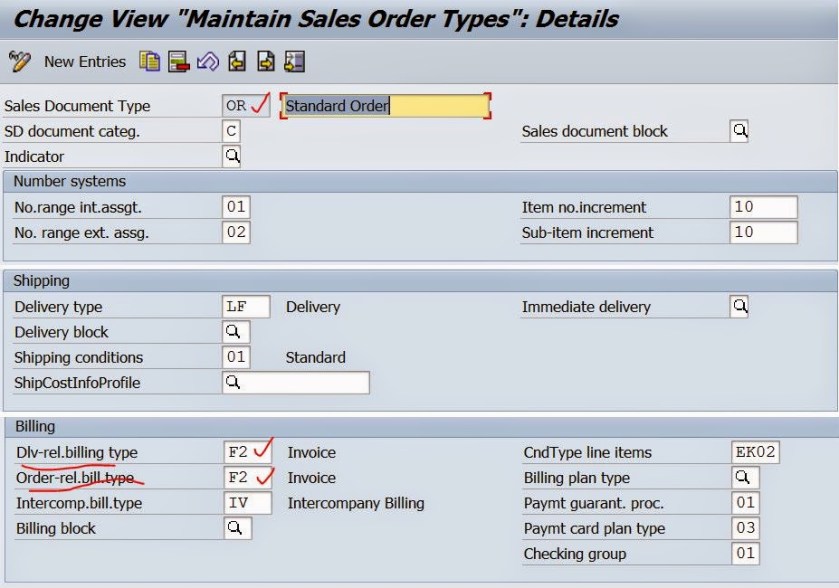Click the Other Entry toolbar icon
The height and width of the screenshot is (588, 839).
[x=295, y=62]
